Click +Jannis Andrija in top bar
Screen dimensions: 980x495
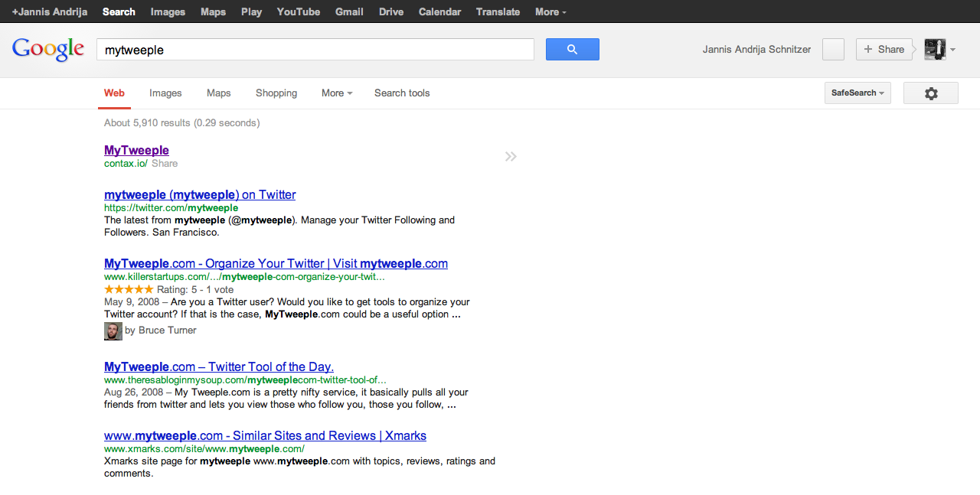pos(49,11)
